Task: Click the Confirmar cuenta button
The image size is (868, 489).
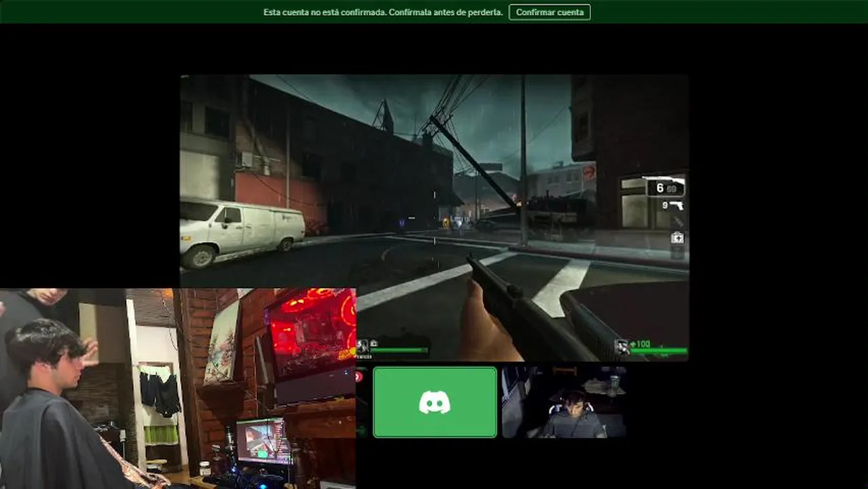Action: coord(549,12)
